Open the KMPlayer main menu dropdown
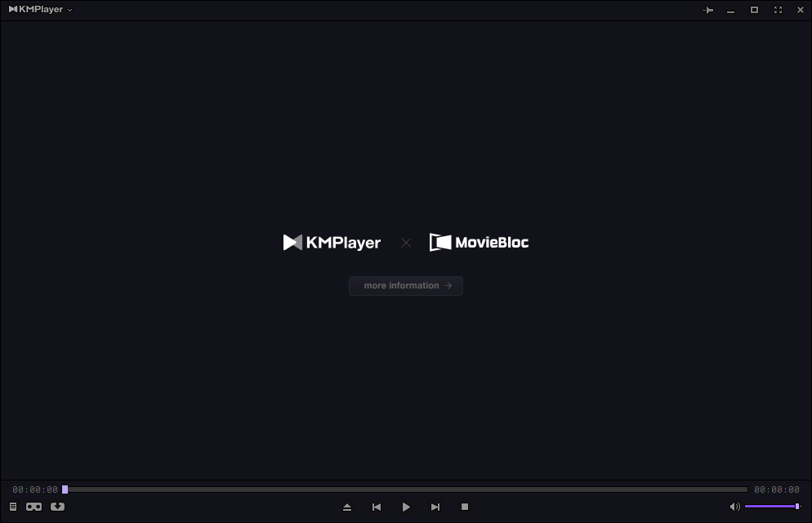The height and width of the screenshot is (523, 812). tap(40, 9)
